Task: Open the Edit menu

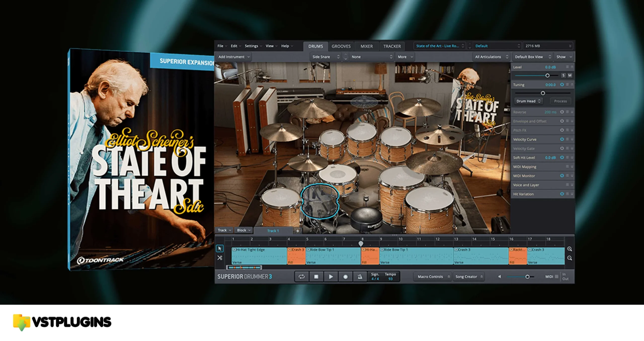Action: tap(236, 46)
